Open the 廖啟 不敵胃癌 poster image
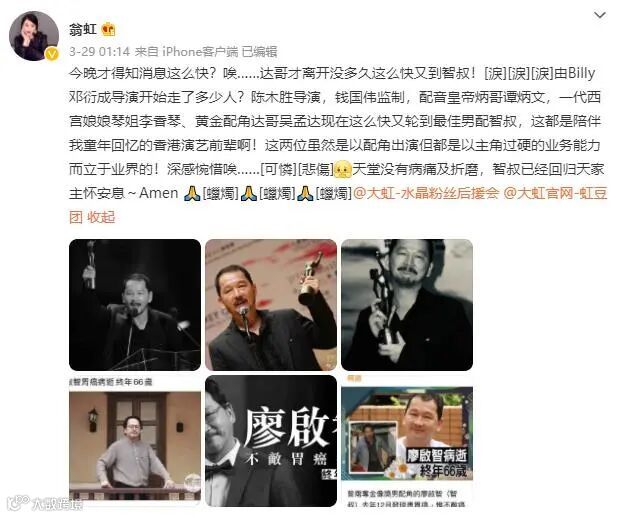Image resolution: width=624 pixels, height=517 pixels. (271, 441)
